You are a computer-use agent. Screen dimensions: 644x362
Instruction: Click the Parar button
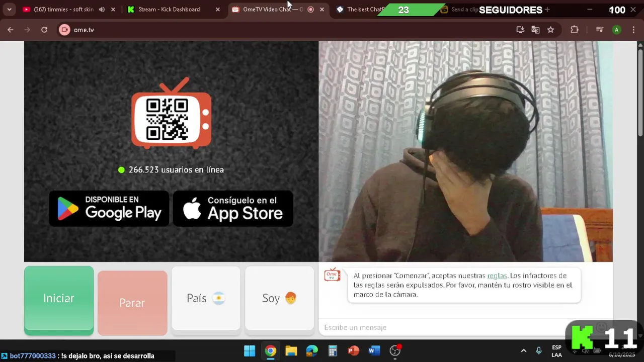132,303
